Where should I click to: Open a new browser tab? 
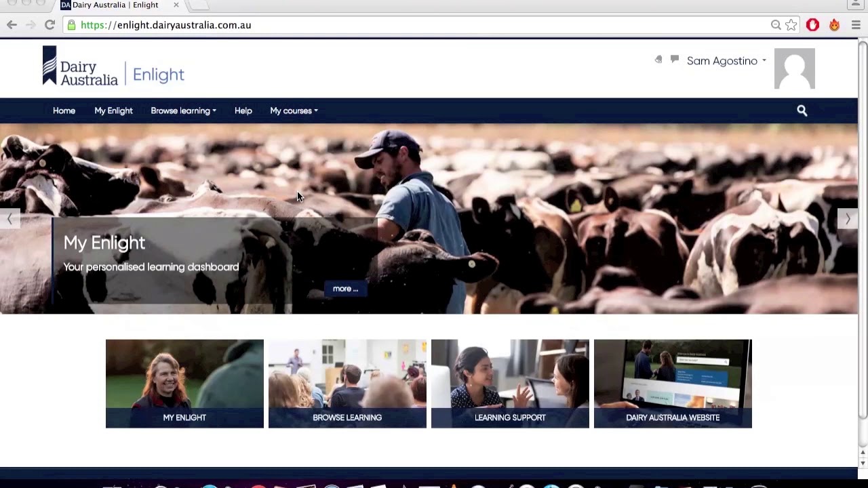(199, 5)
